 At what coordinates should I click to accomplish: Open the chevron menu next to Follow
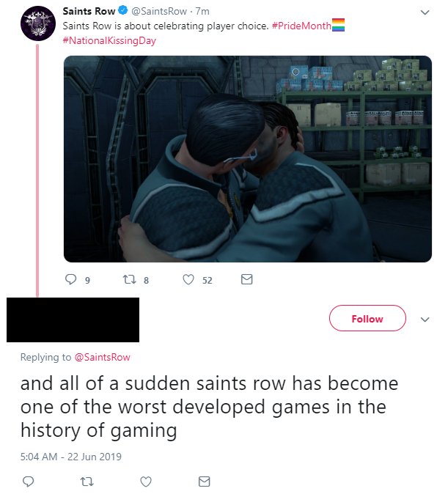425,319
